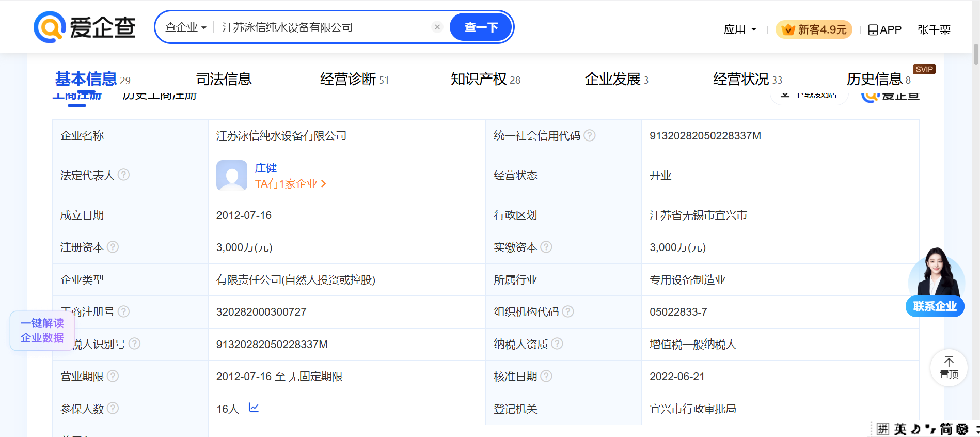980x437 pixels.
Task: Click 江苏省无锡市宜兴市 region value
Action: coord(699,215)
